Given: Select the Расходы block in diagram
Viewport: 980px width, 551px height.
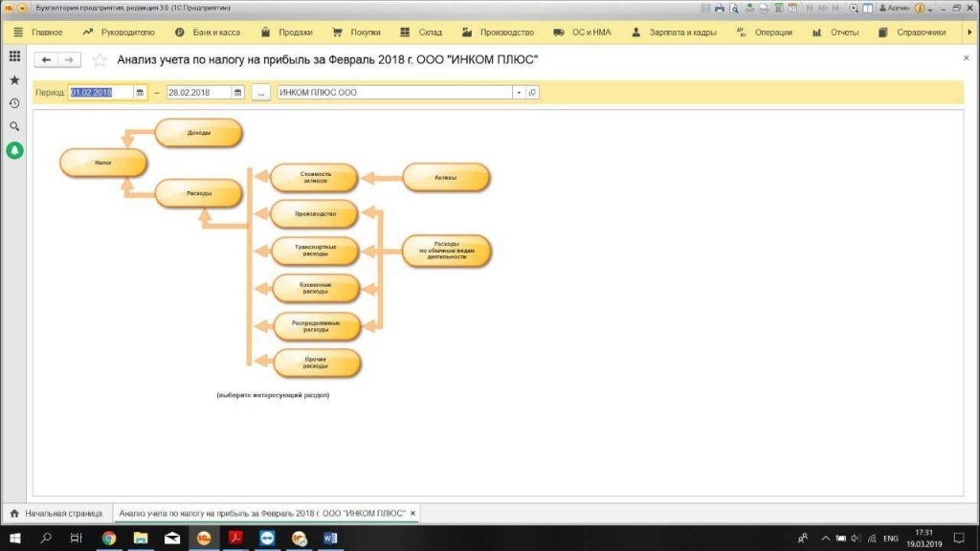Looking at the screenshot, I should tap(199, 193).
